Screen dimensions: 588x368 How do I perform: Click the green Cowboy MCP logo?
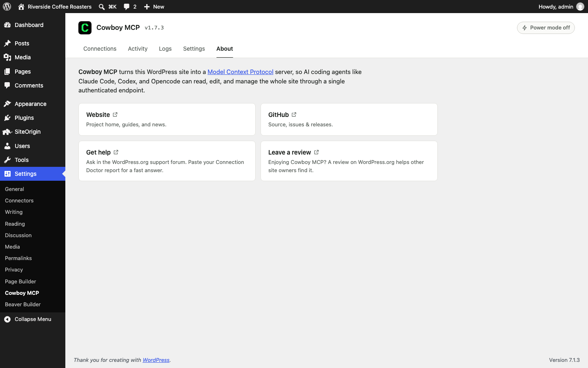tap(85, 28)
